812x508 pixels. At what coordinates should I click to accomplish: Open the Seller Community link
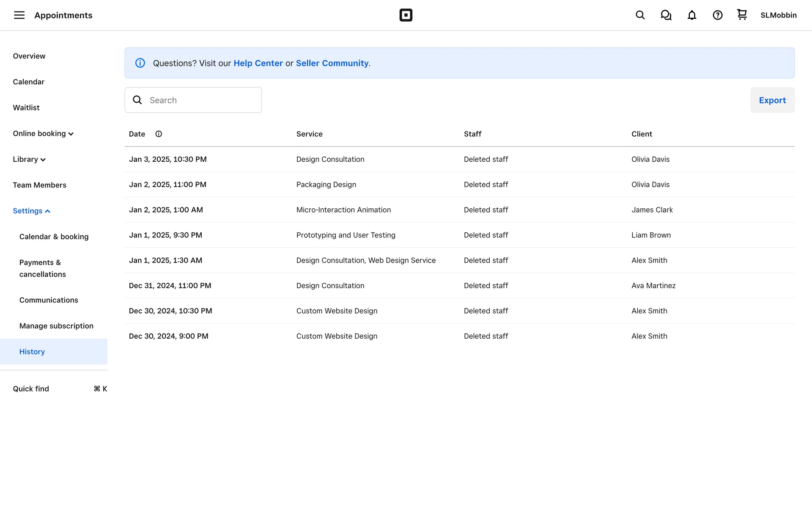pos(332,63)
